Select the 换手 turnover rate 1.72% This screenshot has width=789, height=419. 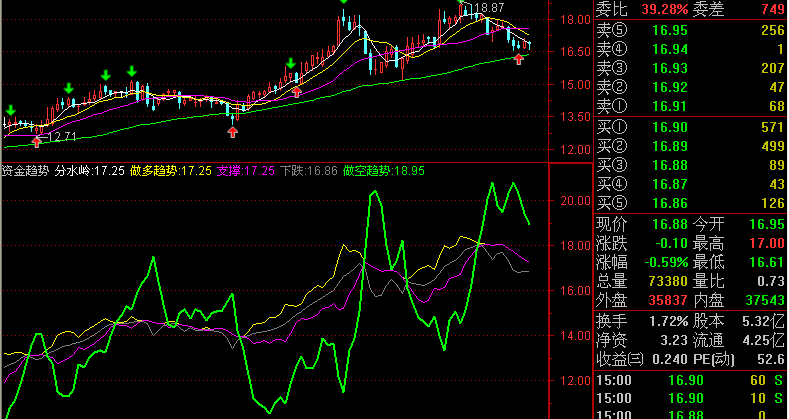point(669,321)
